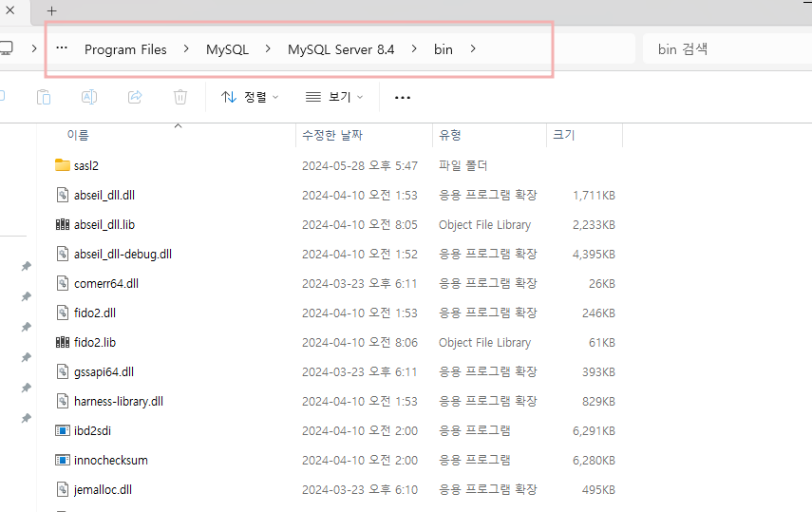Click the Paste clipboard icon in toolbar

pos(44,97)
